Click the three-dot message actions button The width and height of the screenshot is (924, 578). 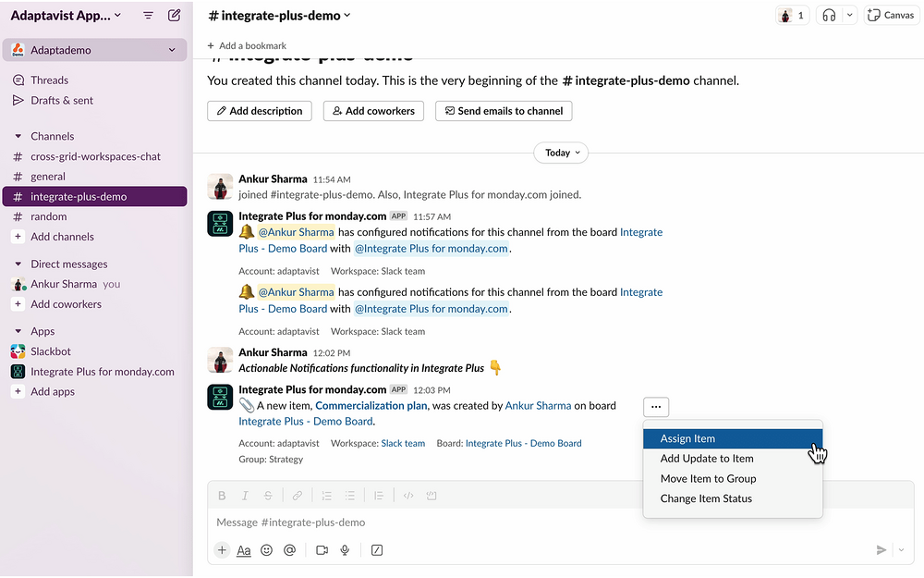pyautogui.click(x=656, y=406)
